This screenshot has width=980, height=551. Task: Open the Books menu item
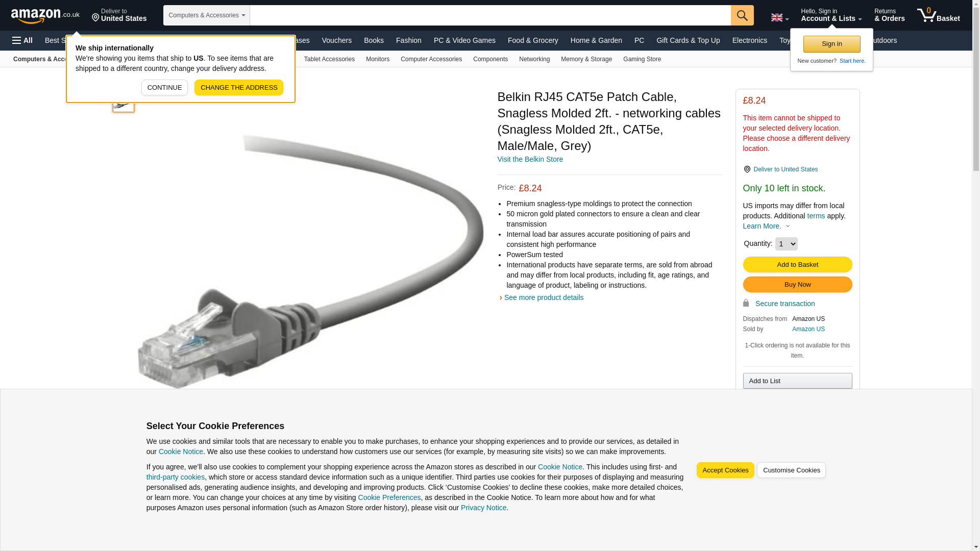[374, 40]
